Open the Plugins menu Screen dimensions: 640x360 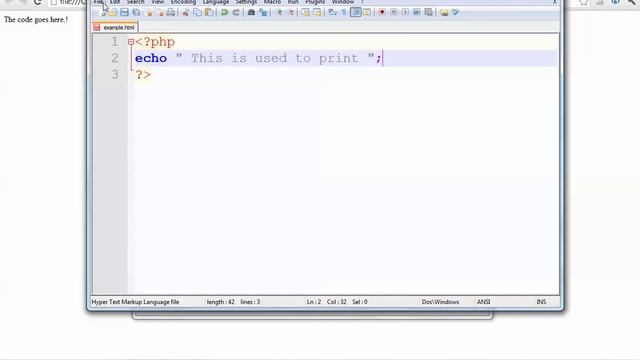click(x=315, y=2)
